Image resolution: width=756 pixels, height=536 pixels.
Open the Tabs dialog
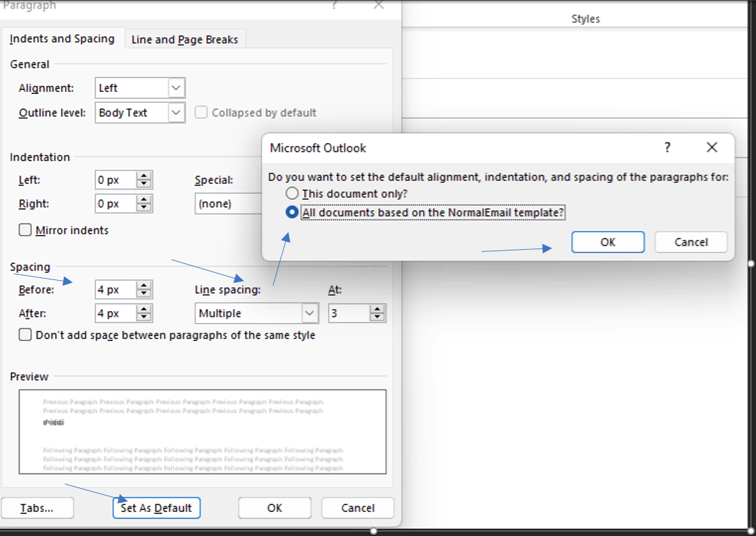36,508
